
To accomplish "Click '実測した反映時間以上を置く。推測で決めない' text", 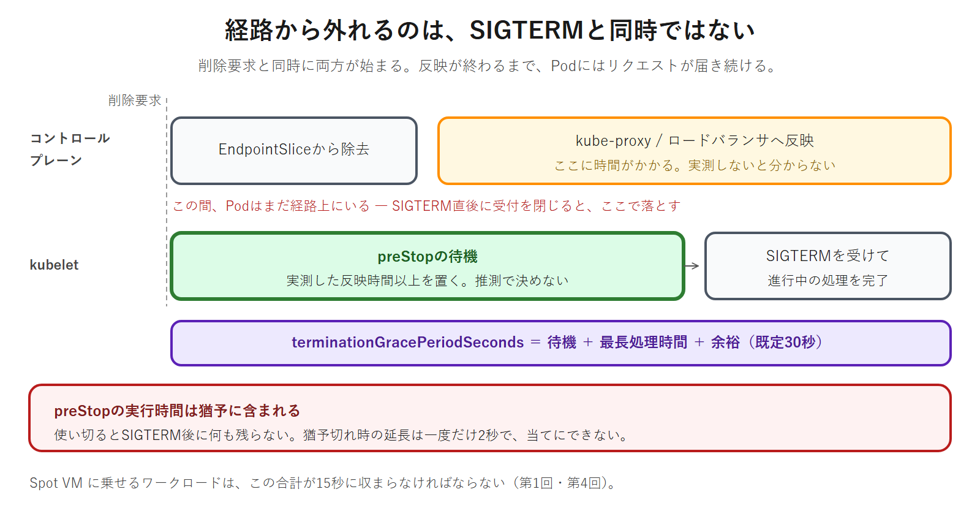I will coord(428,281).
